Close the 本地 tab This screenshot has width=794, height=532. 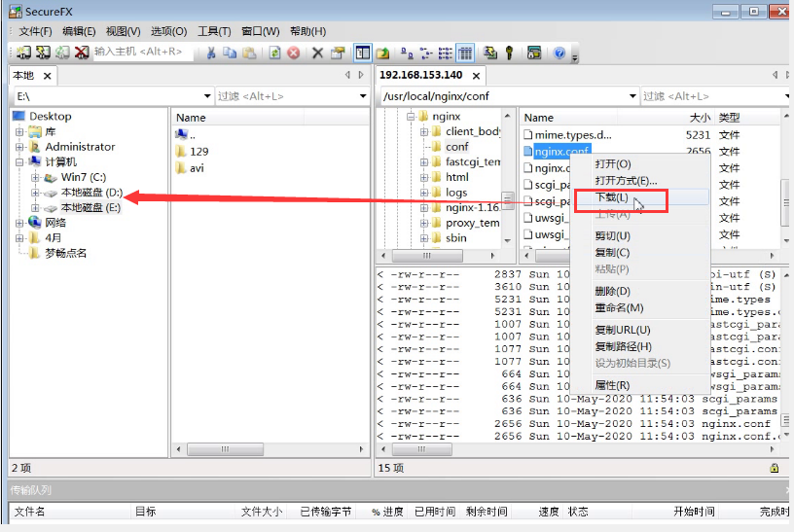47,76
